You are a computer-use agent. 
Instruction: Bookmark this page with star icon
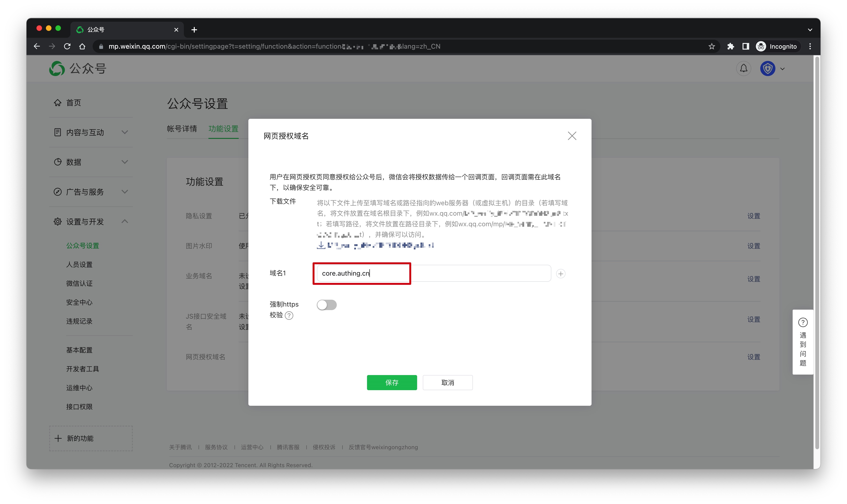[x=711, y=47]
